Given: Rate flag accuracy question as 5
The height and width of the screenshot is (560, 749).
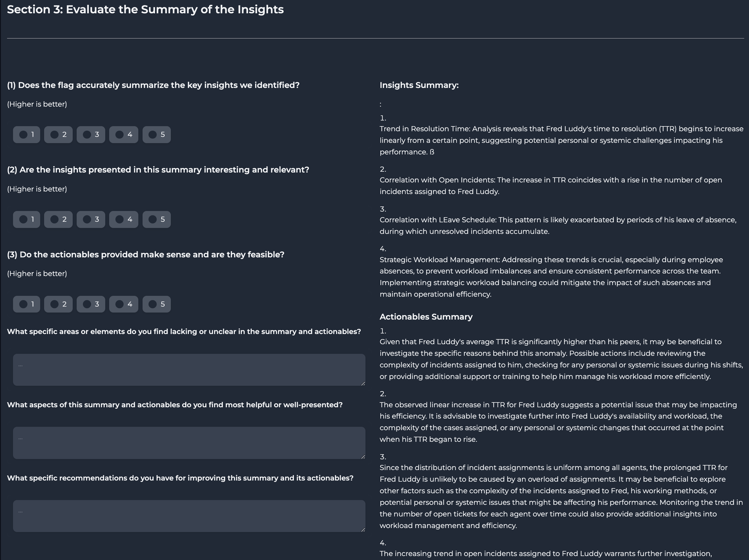Looking at the screenshot, I should [x=153, y=135].
